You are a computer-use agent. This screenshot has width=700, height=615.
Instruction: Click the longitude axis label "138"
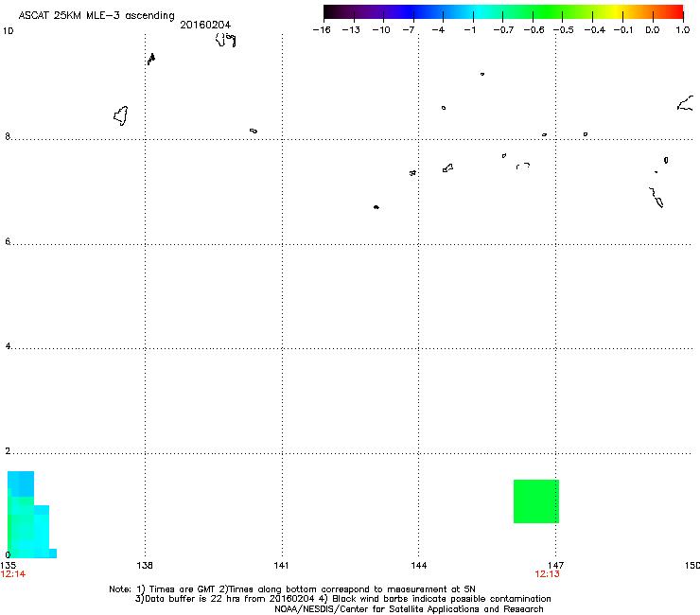pos(145,566)
